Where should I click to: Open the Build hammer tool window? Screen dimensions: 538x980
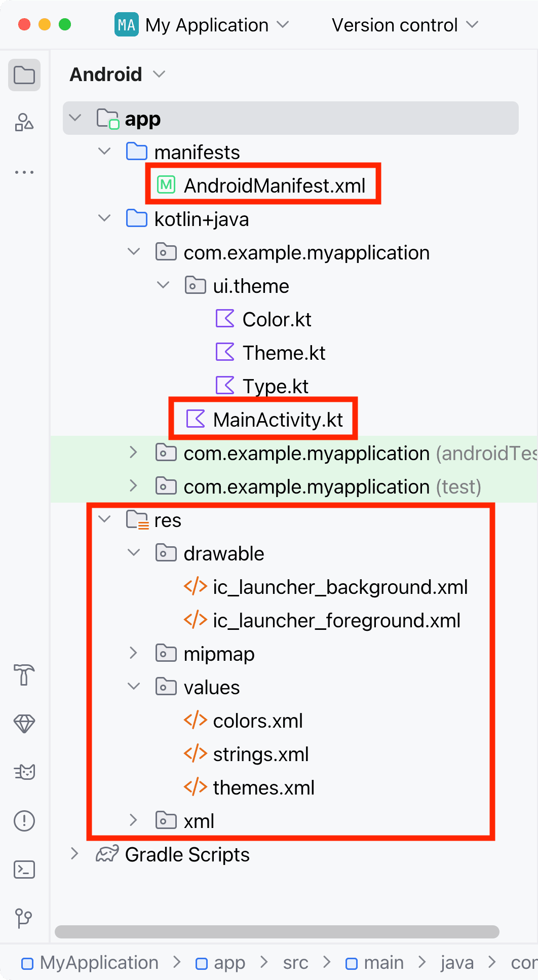(x=24, y=675)
